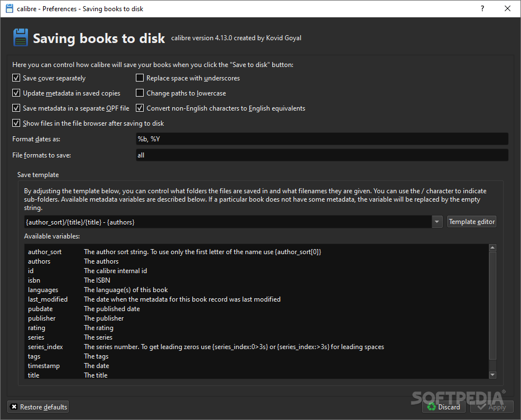The image size is (521, 420).
Task: Select the author_sort variable name
Action: pos(45,252)
